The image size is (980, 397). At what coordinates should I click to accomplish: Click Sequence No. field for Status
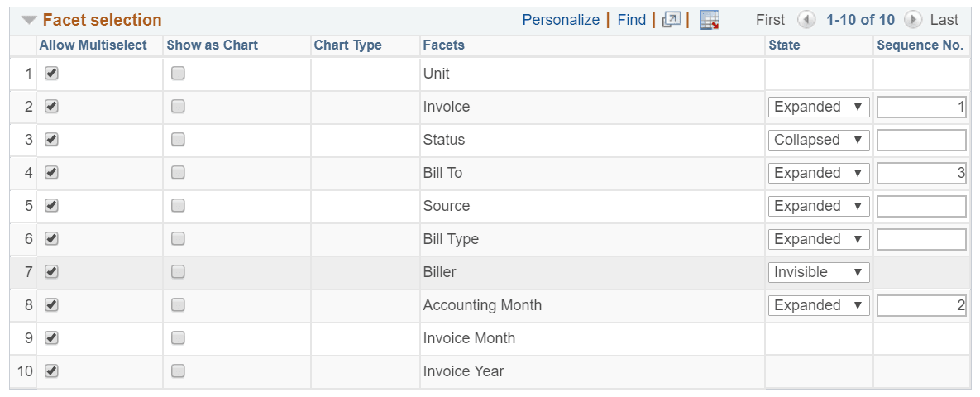click(921, 140)
